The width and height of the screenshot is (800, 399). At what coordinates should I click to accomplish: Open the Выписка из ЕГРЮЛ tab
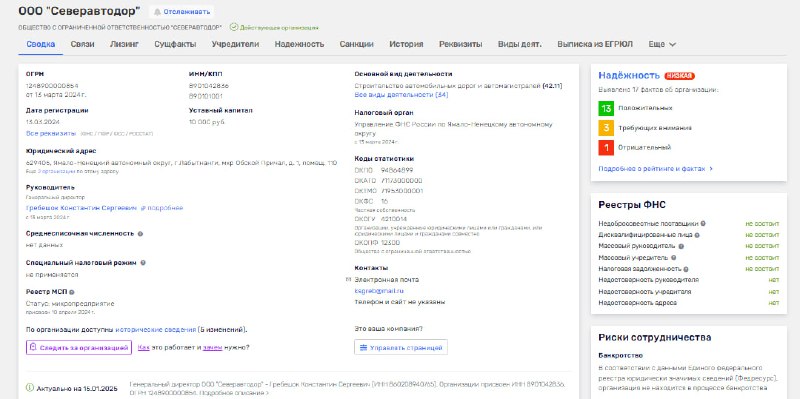pyautogui.click(x=594, y=44)
